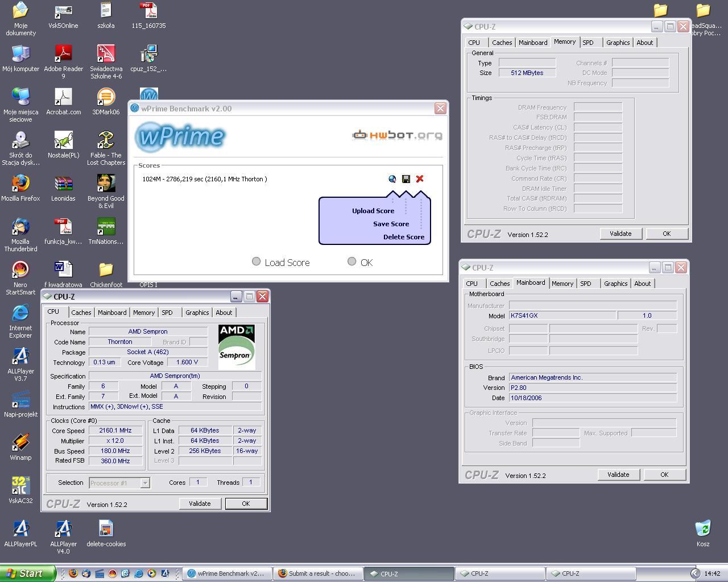Open the Napi-projekt desktop icon
The height and width of the screenshot is (582, 728).
20,404
